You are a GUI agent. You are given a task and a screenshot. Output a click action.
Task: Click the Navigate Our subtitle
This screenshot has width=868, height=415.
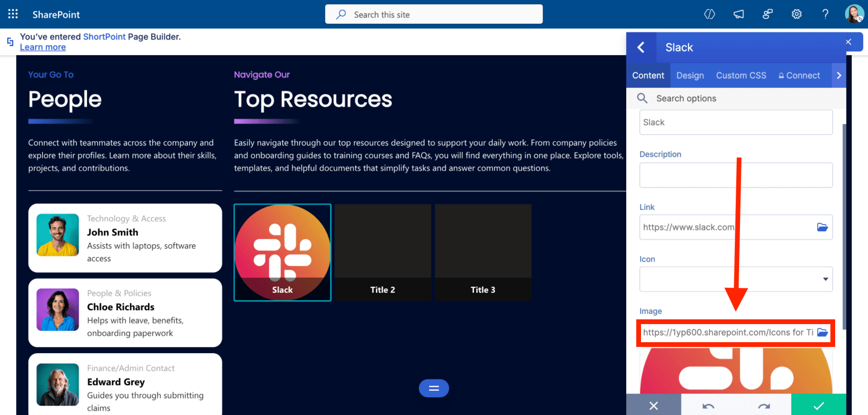pos(262,75)
